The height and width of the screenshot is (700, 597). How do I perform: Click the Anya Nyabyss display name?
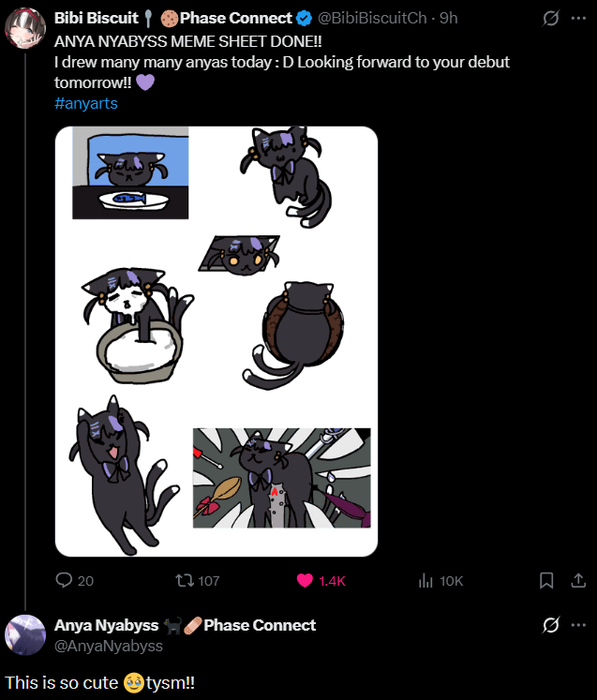tap(106, 625)
